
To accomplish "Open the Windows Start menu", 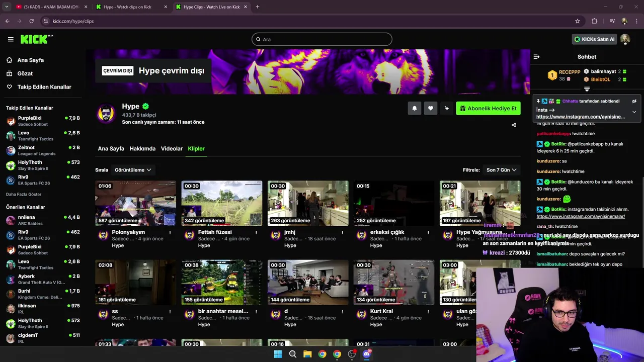I will pos(278,354).
